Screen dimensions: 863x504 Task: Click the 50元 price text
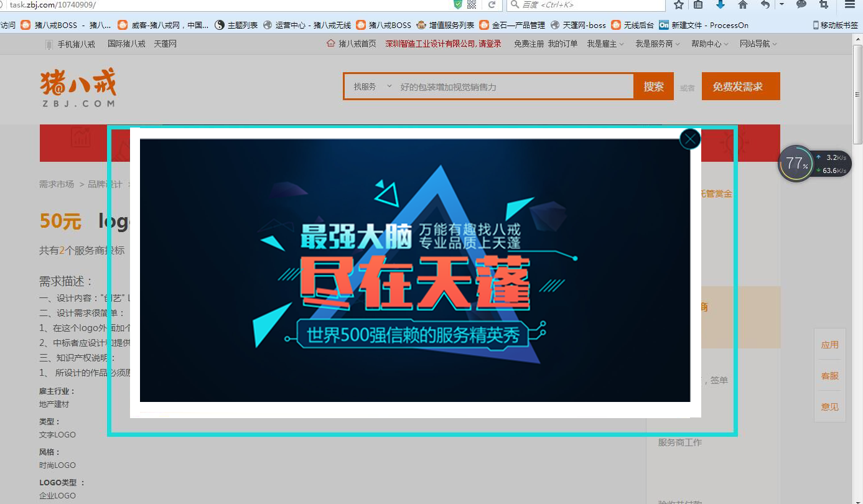click(x=60, y=221)
